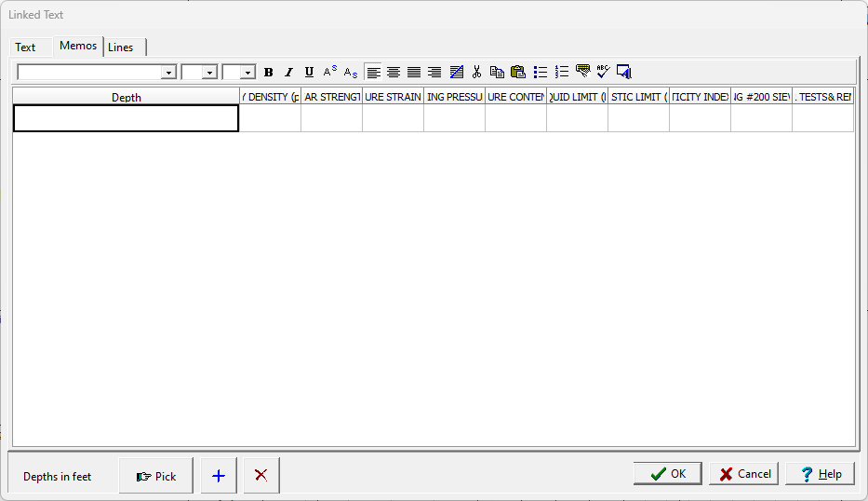The height and width of the screenshot is (501, 868).
Task: Apply subscript formatting
Action: point(351,72)
